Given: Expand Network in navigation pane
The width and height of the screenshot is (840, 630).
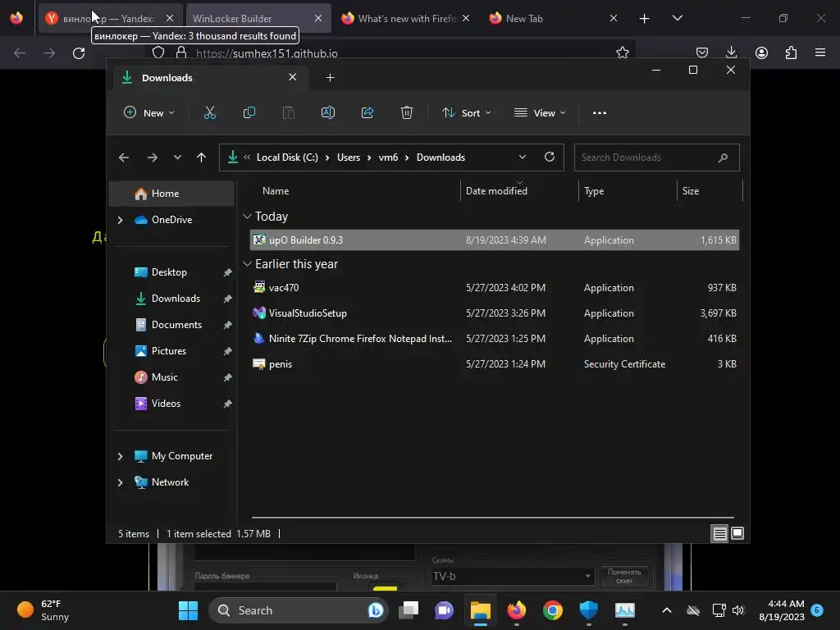Looking at the screenshot, I should pyautogui.click(x=120, y=482).
